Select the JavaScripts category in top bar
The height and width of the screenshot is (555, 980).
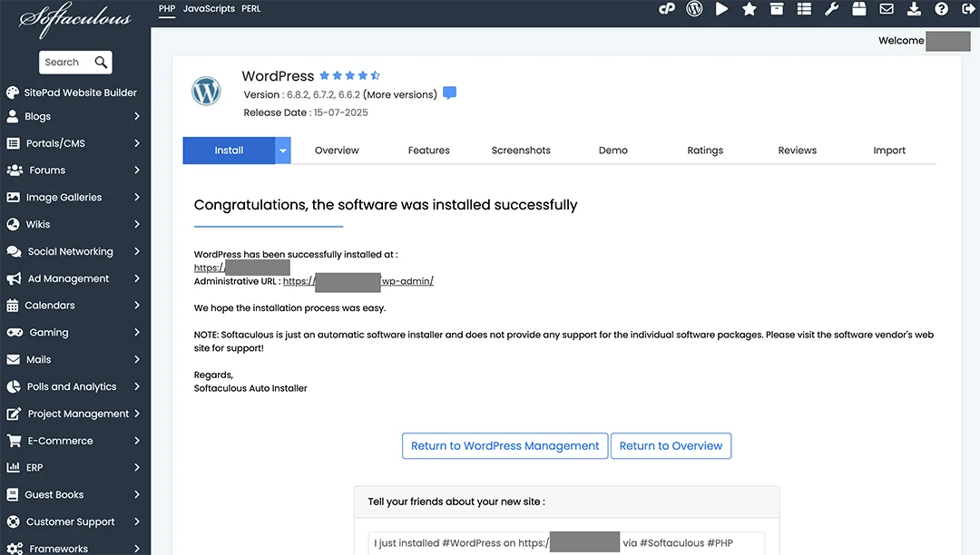(209, 9)
